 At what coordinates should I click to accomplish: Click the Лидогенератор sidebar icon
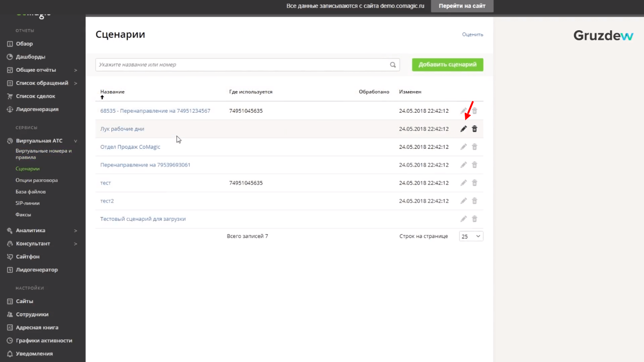point(10,270)
